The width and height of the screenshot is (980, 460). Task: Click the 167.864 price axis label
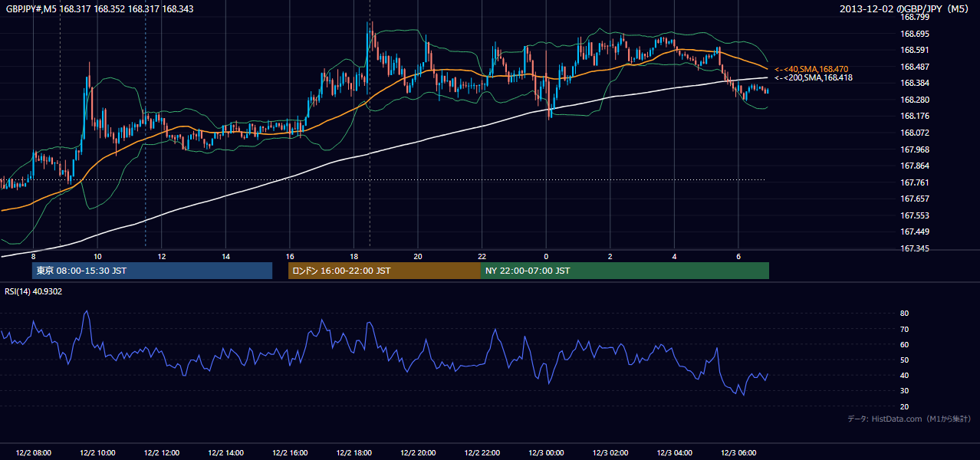[914, 166]
